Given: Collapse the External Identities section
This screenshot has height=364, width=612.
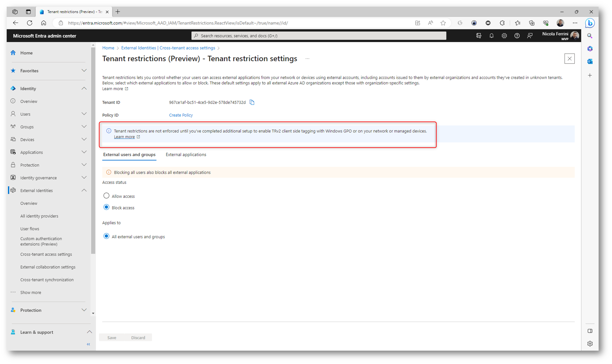Looking at the screenshot, I should click(84, 190).
